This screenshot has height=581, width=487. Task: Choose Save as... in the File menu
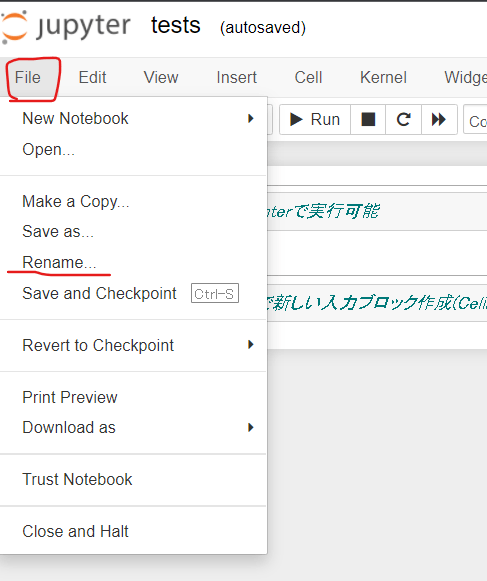click(x=133, y=231)
